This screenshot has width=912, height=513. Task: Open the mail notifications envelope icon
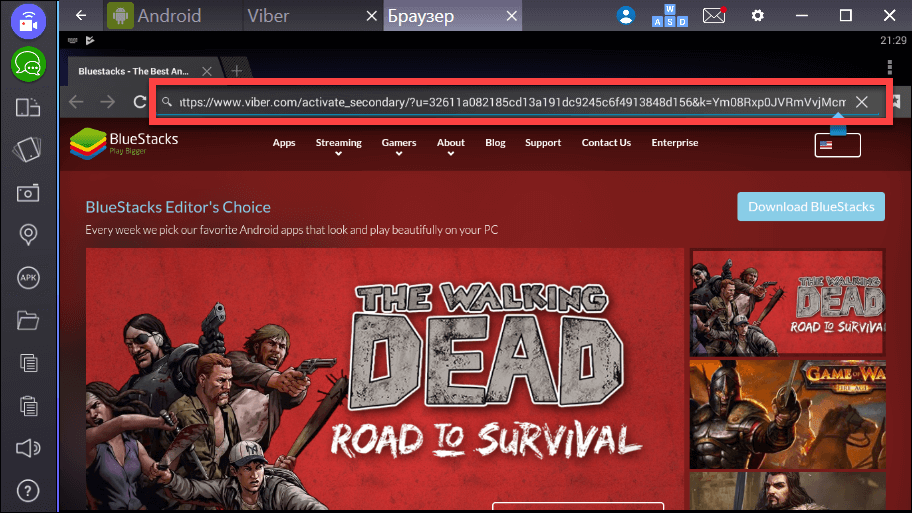714,16
